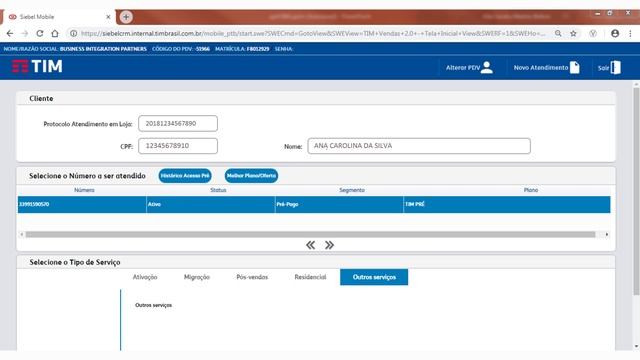640x360 pixels.
Task: Open Histórico Acesso Pré button
Action: pos(185,176)
